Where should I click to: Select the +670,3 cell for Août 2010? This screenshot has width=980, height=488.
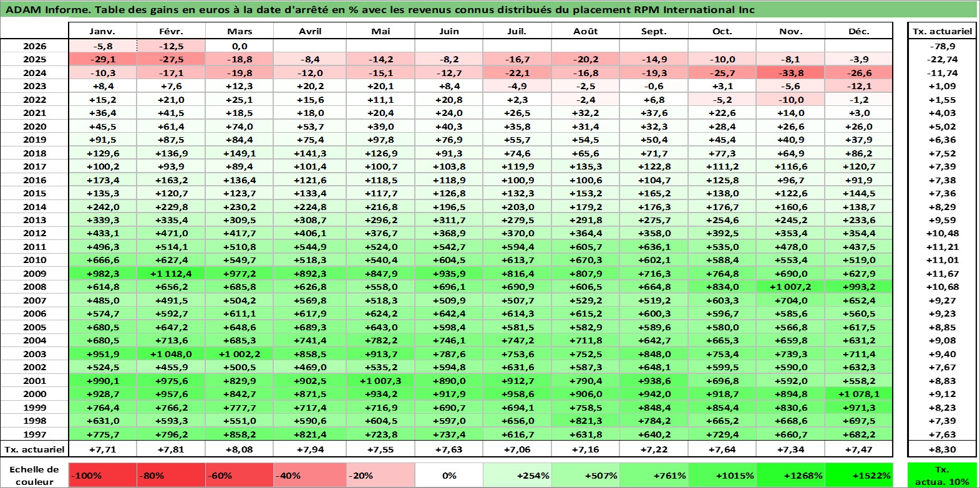pos(585,260)
